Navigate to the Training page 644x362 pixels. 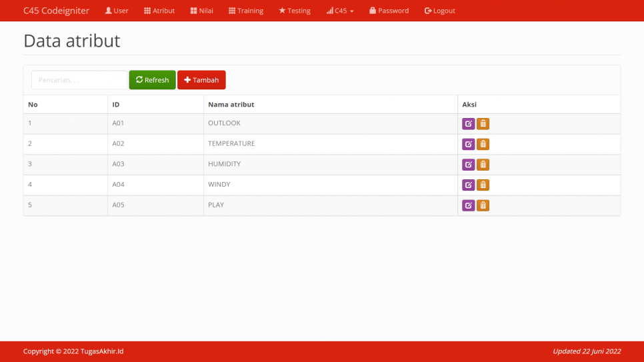[245, 11]
